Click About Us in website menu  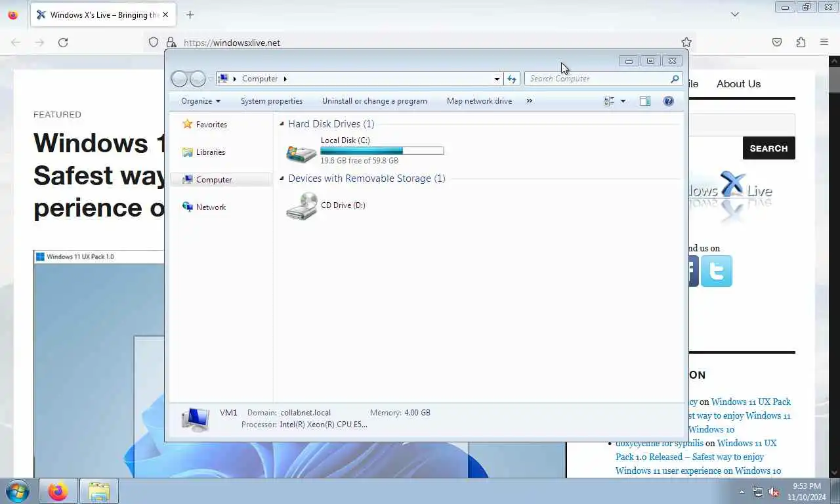(x=738, y=84)
